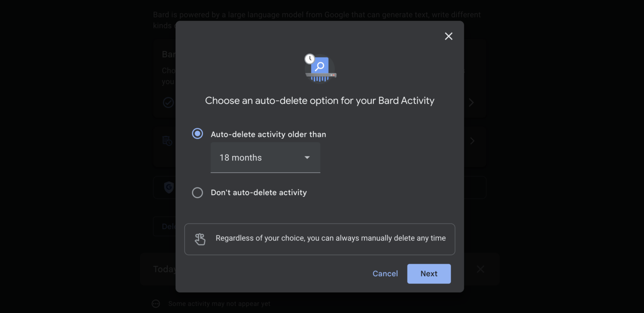Click the hand tap icon in info box
644x313 pixels.
tap(200, 239)
